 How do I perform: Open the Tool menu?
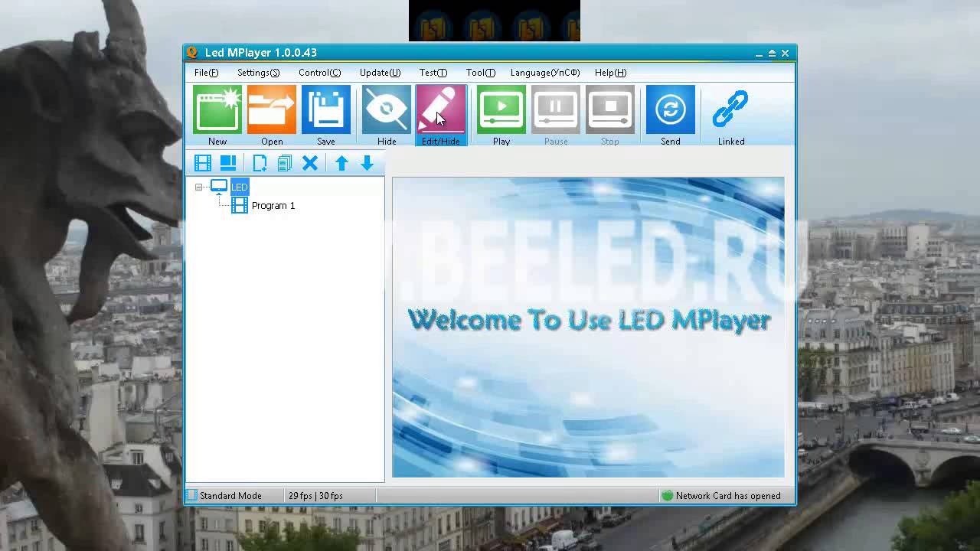point(481,73)
